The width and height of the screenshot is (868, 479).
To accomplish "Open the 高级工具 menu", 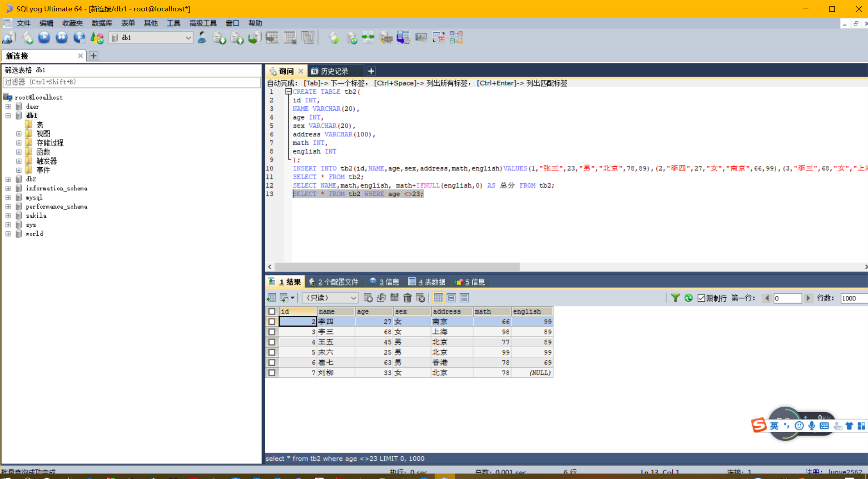I will 203,23.
